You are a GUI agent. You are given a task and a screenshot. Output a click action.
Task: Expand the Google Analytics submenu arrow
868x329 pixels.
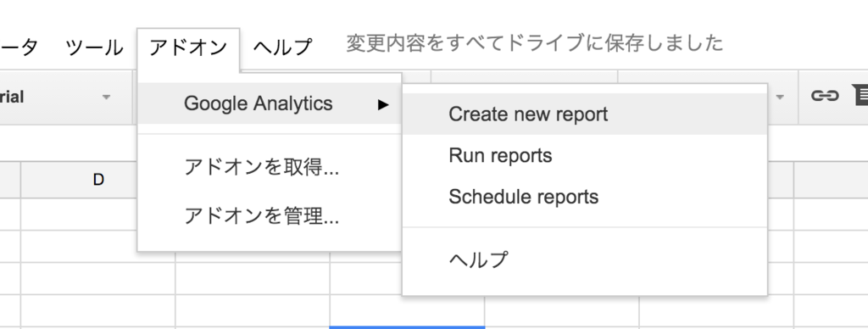click(383, 104)
